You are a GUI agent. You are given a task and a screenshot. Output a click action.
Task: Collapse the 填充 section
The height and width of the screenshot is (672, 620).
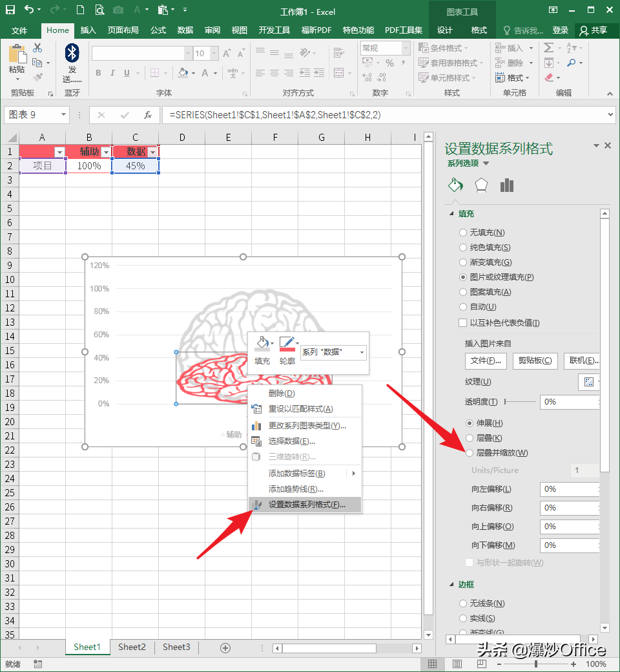451,213
